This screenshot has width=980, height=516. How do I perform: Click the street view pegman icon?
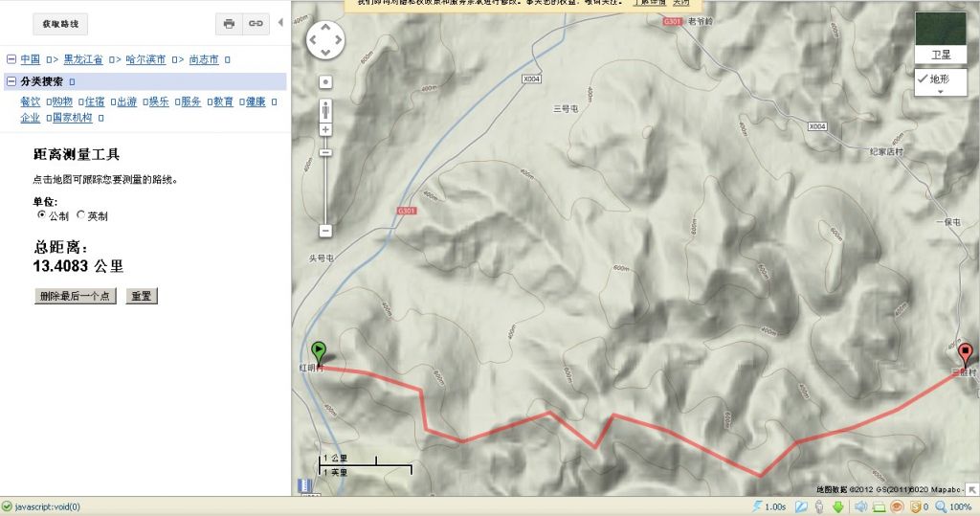(x=325, y=111)
